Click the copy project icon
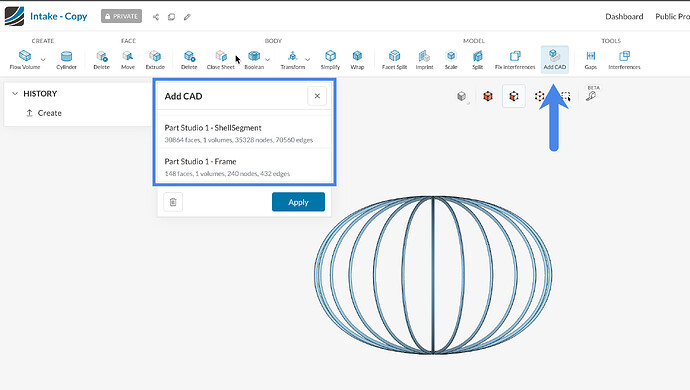 171,17
